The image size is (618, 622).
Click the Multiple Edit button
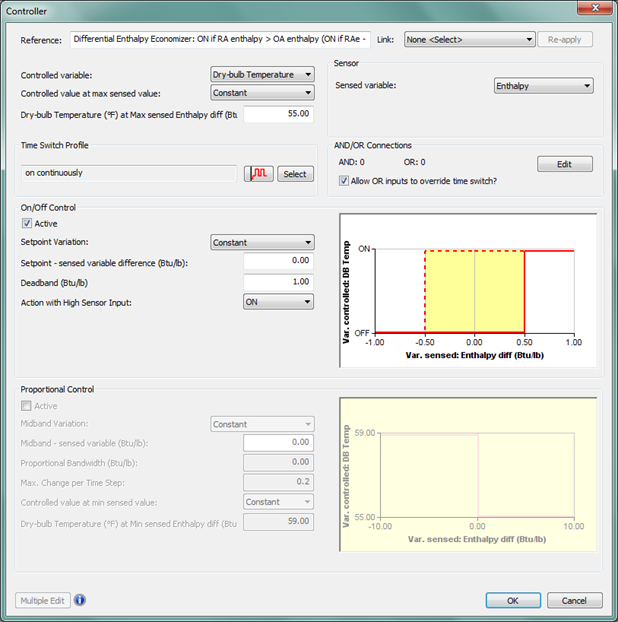pos(42,601)
